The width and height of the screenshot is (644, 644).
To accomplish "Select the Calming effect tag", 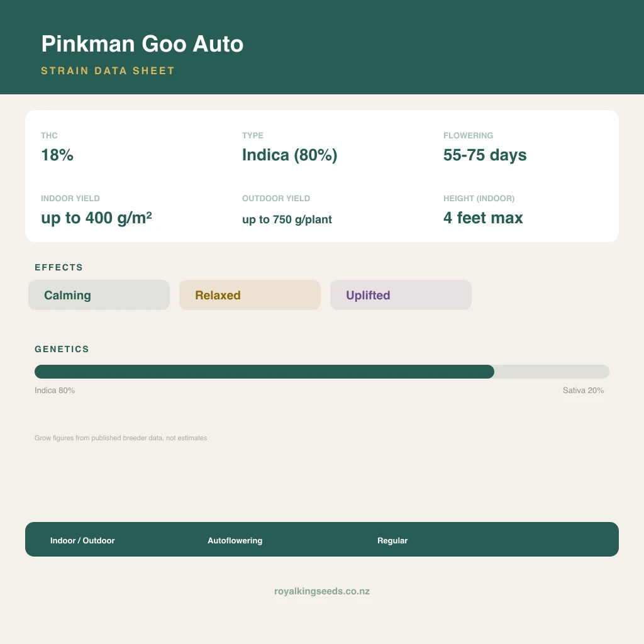I will click(99, 295).
